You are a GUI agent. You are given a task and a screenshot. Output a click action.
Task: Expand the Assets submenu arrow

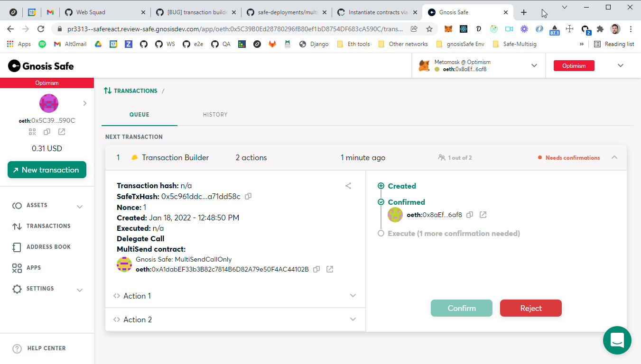pos(80,207)
